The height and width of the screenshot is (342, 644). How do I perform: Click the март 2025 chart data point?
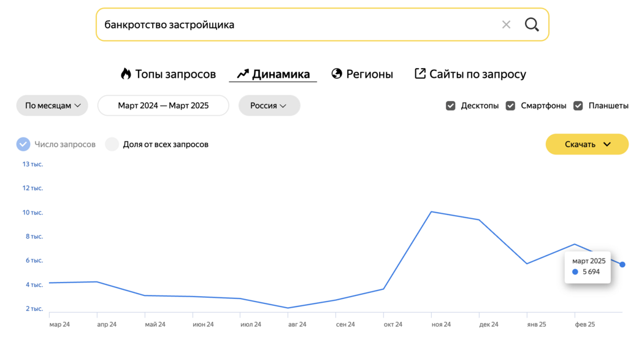pos(623,264)
